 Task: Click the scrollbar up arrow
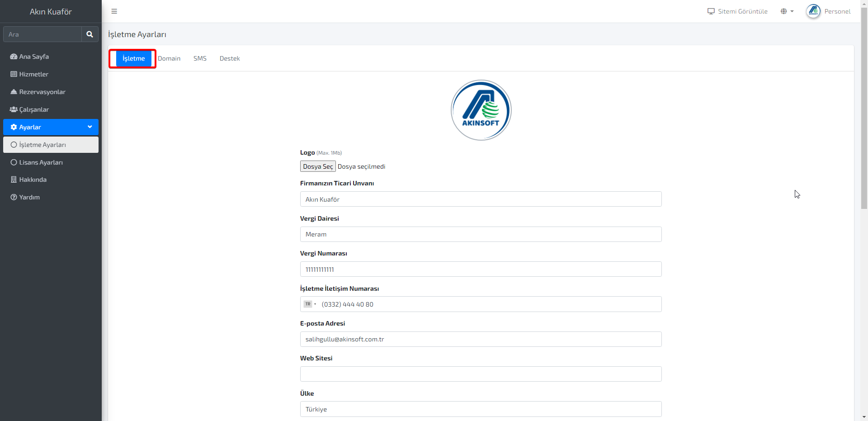pyautogui.click(x=864, y=3)
